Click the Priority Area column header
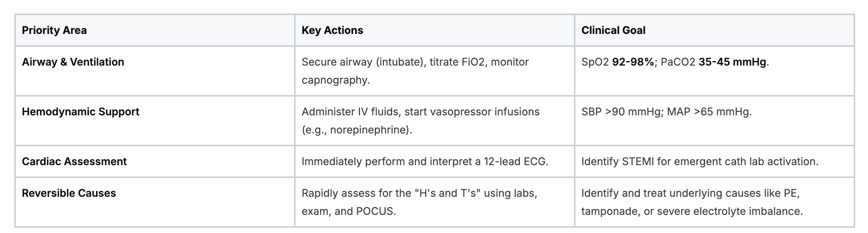 point(54,30)
